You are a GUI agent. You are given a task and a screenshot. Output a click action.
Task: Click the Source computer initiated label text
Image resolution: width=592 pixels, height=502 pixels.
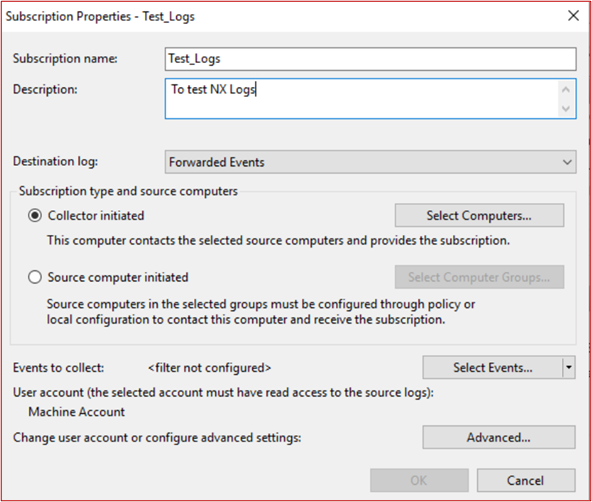(x=118, y=277)
